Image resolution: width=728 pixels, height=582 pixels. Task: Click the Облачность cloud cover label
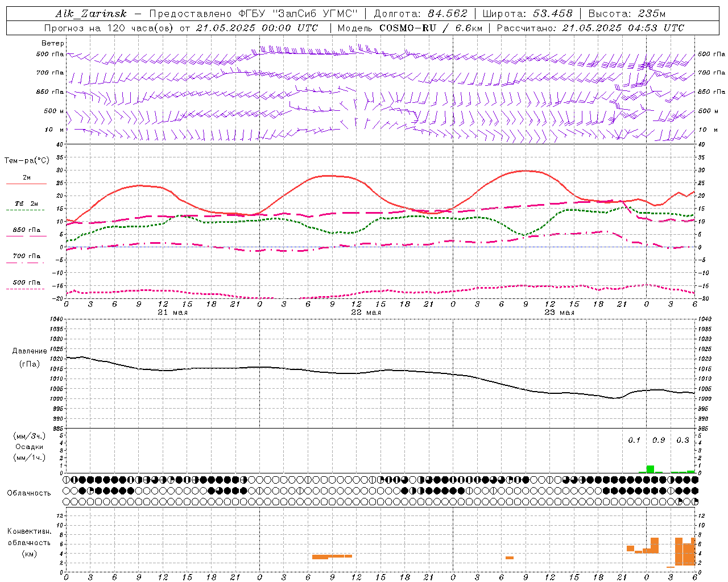click(x=29, y=493)
